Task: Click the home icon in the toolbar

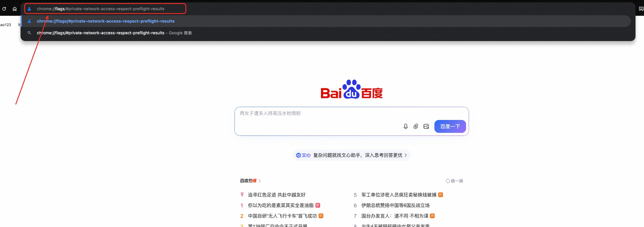Action: pyautogui.click(x=15, y=9)
